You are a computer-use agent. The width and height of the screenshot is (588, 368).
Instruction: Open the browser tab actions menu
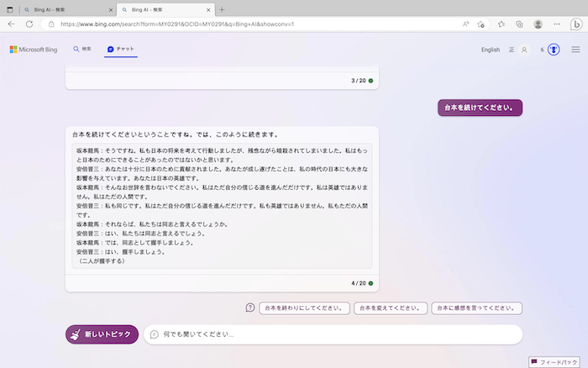11,8
